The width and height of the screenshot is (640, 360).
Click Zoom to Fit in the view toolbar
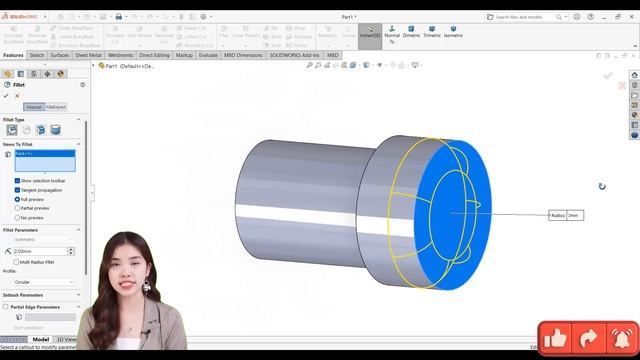point(310,65)
